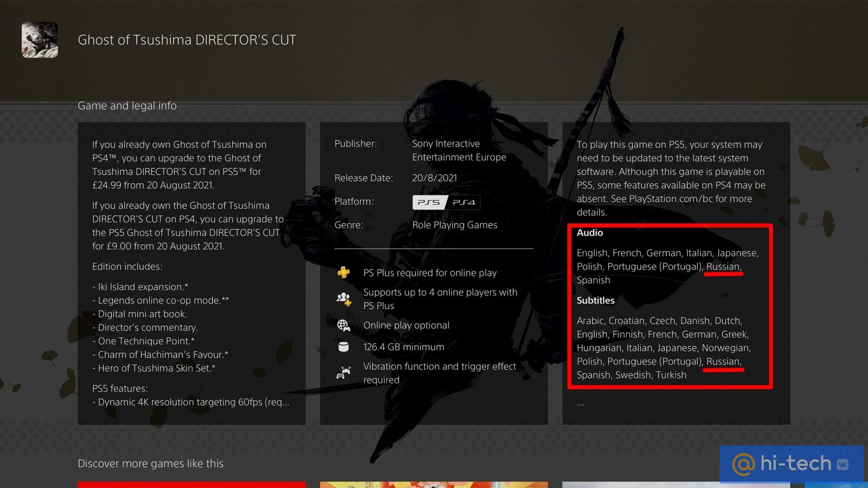868x488 pixels.
Task: Click the controller vibration function icon
Action: tap(343, 373)
